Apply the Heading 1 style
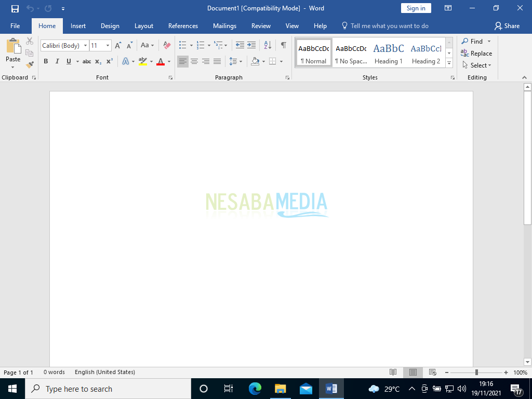 click(x=389, y=52)
